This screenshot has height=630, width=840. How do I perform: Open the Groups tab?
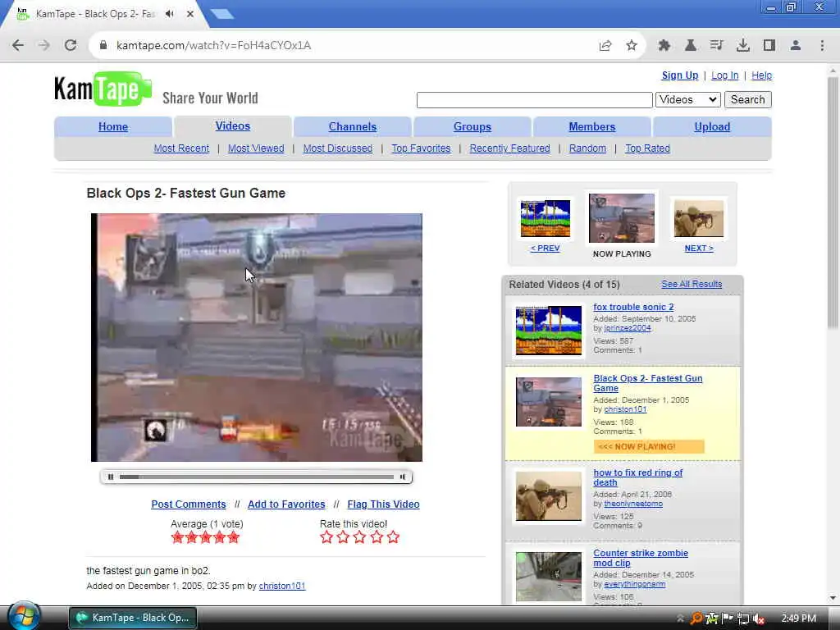472,127
